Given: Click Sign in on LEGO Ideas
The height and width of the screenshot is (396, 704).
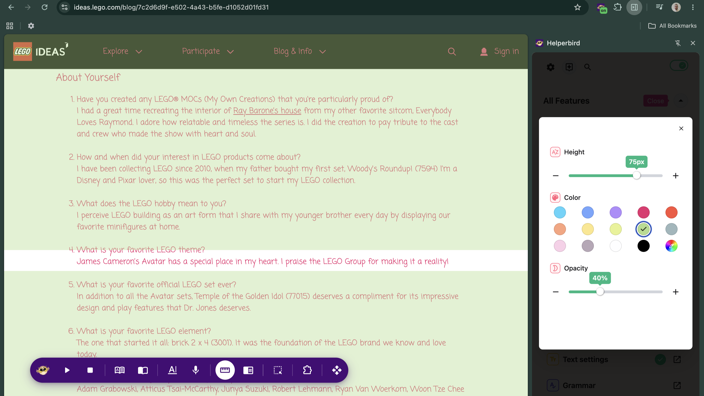Looking at the screenshot, I should coord(500,51).
